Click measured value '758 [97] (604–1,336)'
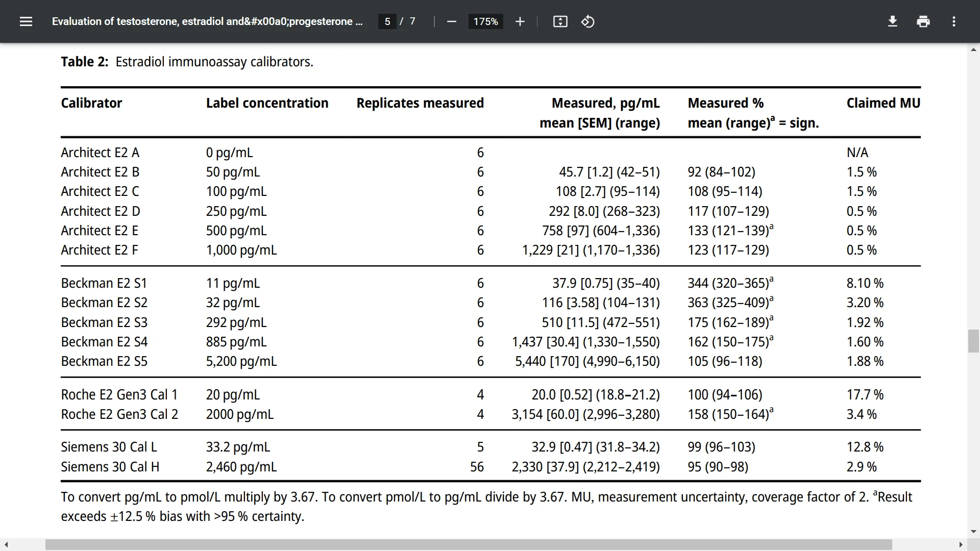This screenshot has height=551, width=980. tap(601, 231)
